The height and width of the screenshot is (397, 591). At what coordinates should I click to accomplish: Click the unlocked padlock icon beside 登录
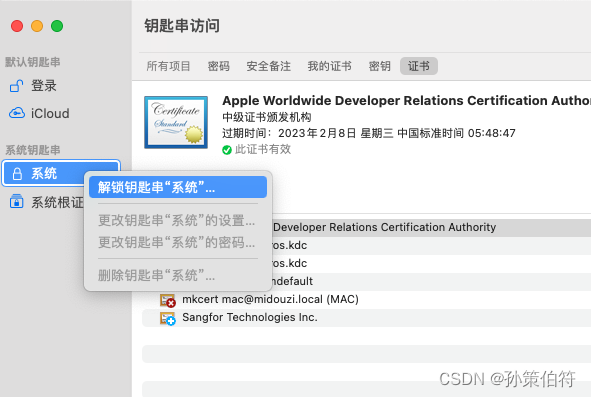coord(16,86)
